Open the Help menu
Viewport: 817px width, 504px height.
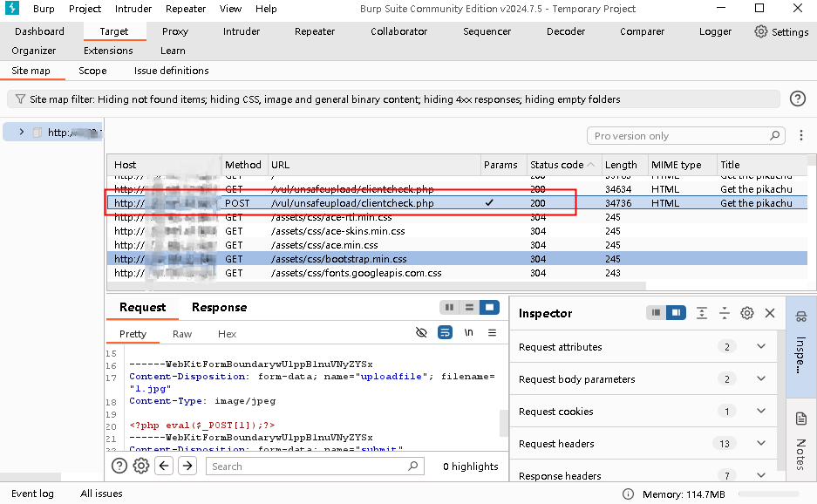[266, 9]
